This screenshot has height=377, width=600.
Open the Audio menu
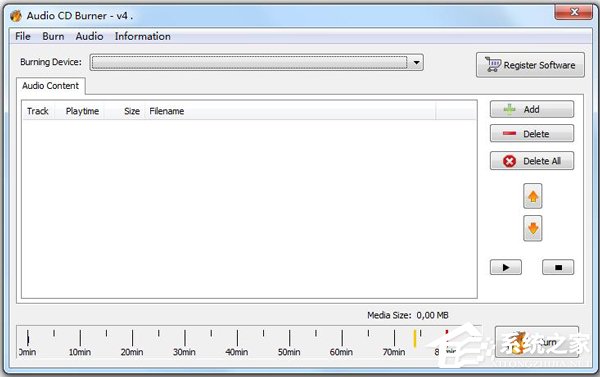(x=89, y=36)
